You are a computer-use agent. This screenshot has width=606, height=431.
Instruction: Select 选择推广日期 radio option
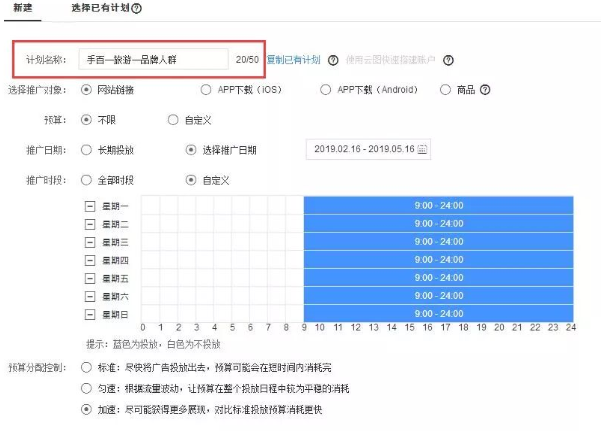pyautogui.click(x=191, y=150)
